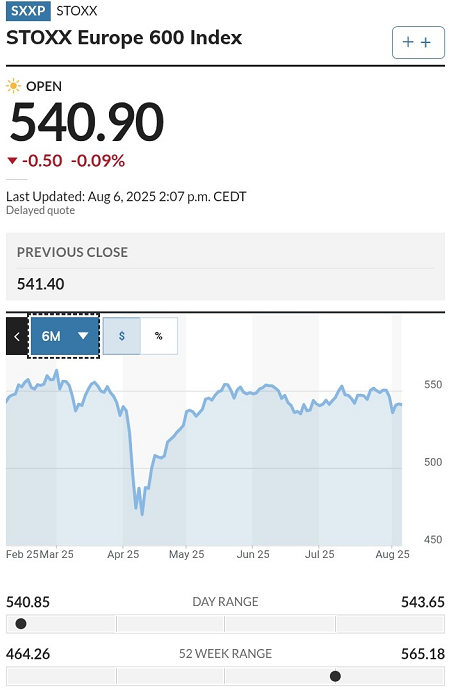455x690 pixels.
Task: Click the 540.90 current price
Action: [87, 121]
